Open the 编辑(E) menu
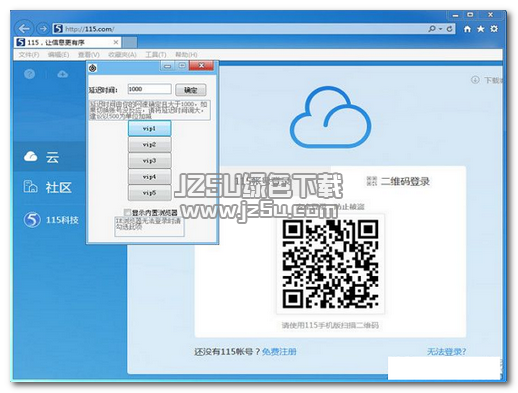Viewport: 518px width, 393px height. click(x=58, y=54)
